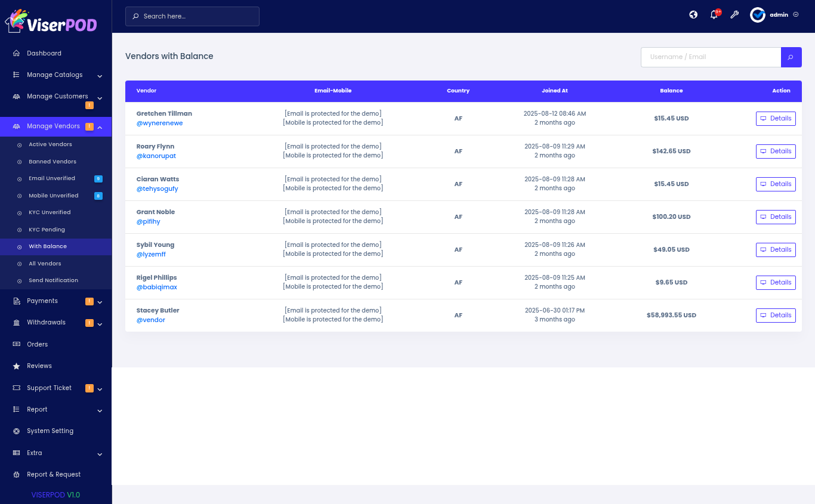Go to Send Notification page
Screen dimensions: 815x504
[x=53, y=280]
